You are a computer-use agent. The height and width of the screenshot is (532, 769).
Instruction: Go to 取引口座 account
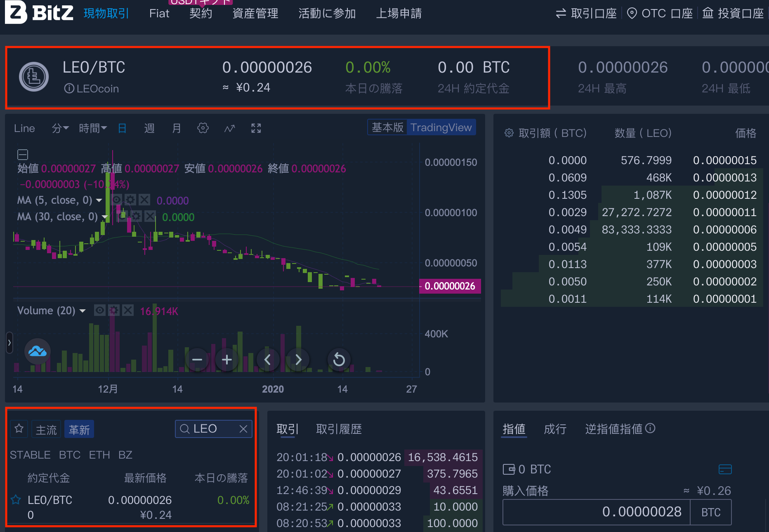coord(586,14)
